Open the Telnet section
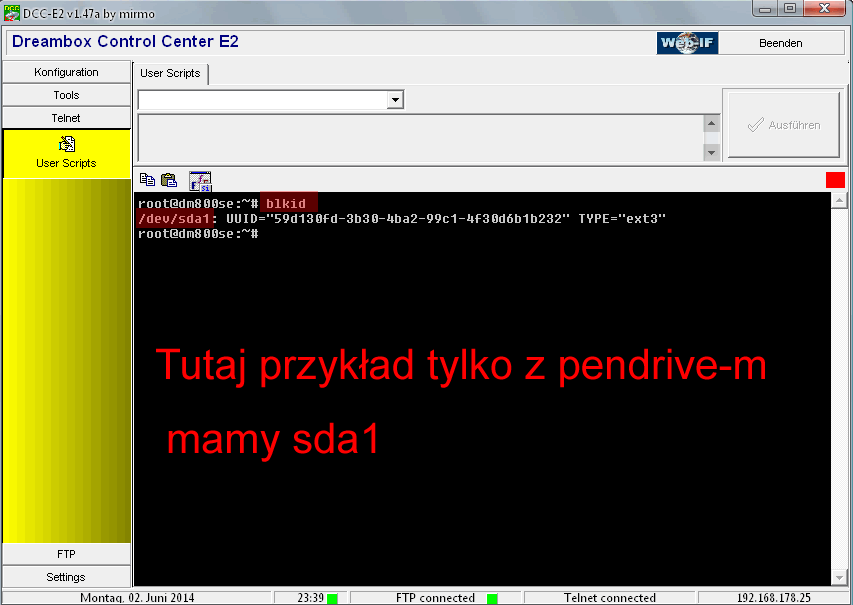The width and height of the screenshot is (853, 605). coord(66,118)
